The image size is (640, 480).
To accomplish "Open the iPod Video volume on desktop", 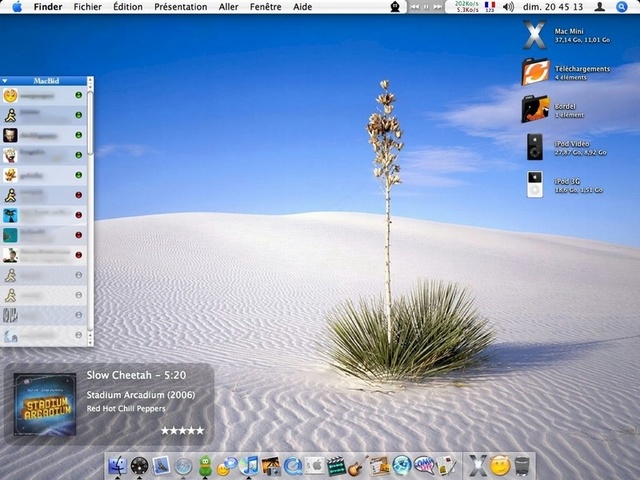I will (x=535, y=147).
